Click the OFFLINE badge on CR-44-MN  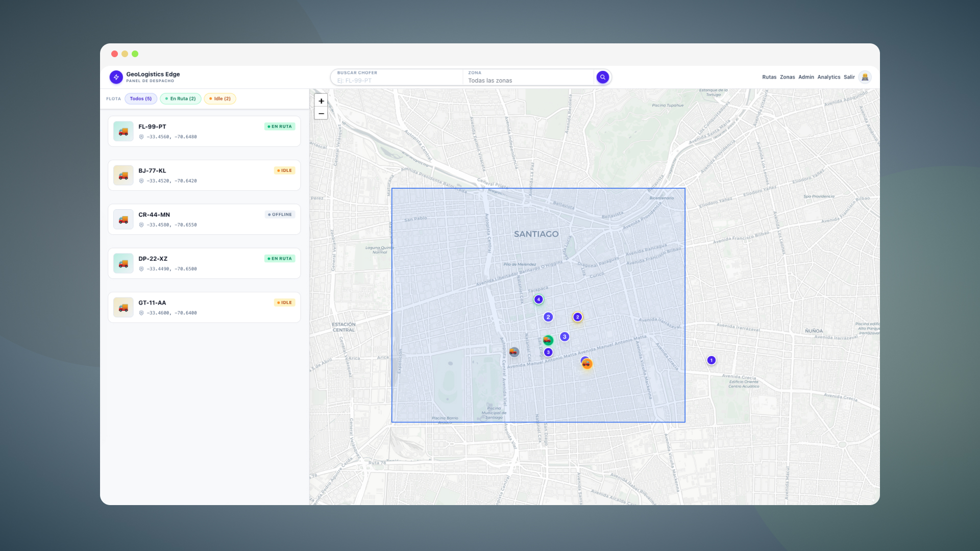280,214
